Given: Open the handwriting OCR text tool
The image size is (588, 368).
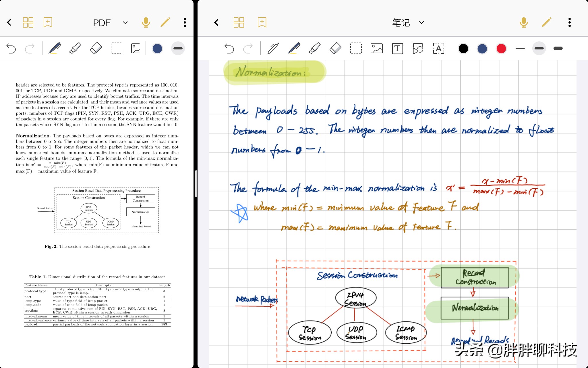Looking at the screenshot, I should click(x=438, y=48).
